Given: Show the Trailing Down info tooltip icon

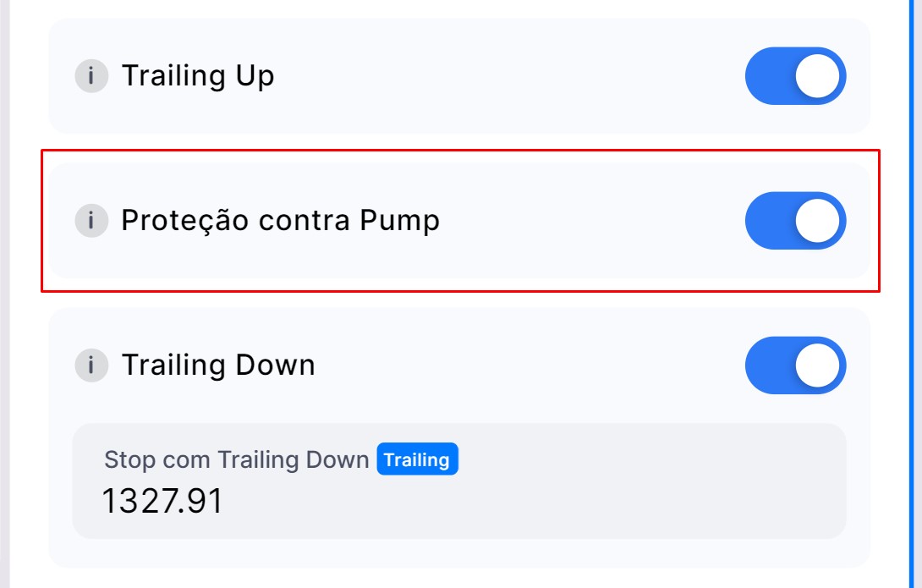Looking at the screenshot, I should (91, 365).
